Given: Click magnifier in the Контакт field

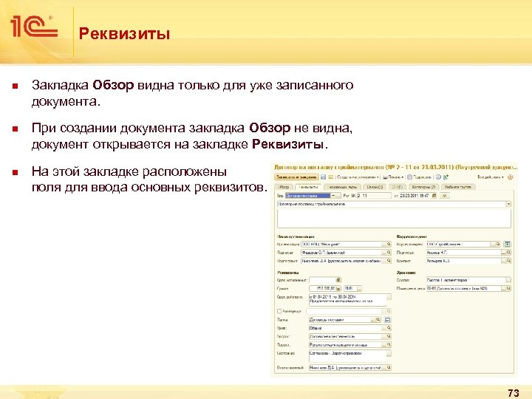Looking at the screenshot, I should tap(508, 261).
